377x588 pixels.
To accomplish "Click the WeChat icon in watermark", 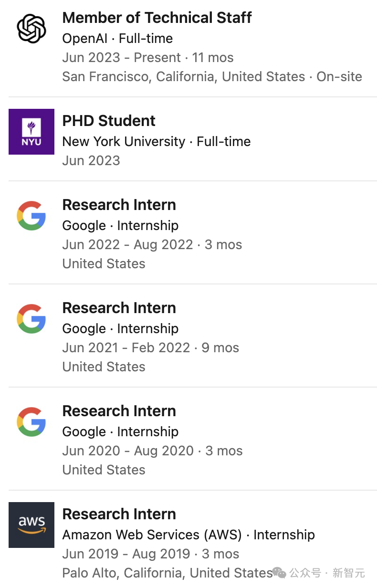I will coord(279,572).
